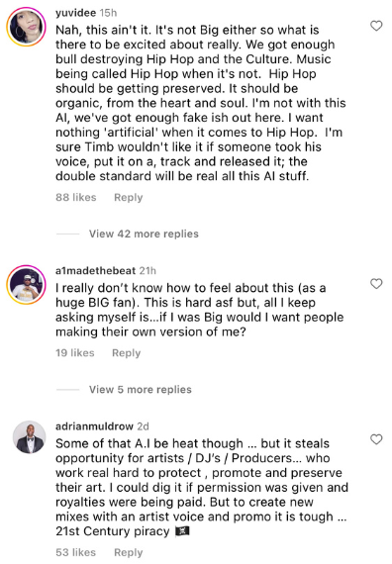Reply to a1madethebeat's comment
This screenshot has width=392, height=564.
tap(127, 353)
